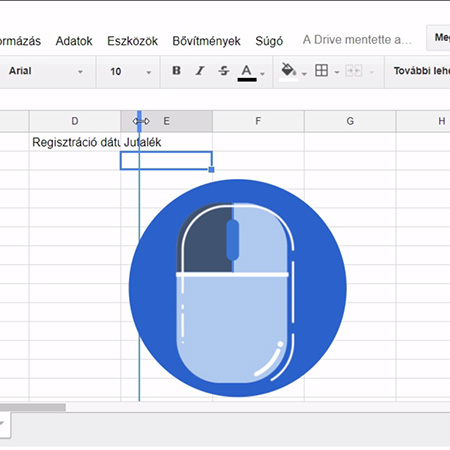The width and height of the screenshot is (450, 450).
Task: Toggle bold formatting
Action: [x=177, y=71]
